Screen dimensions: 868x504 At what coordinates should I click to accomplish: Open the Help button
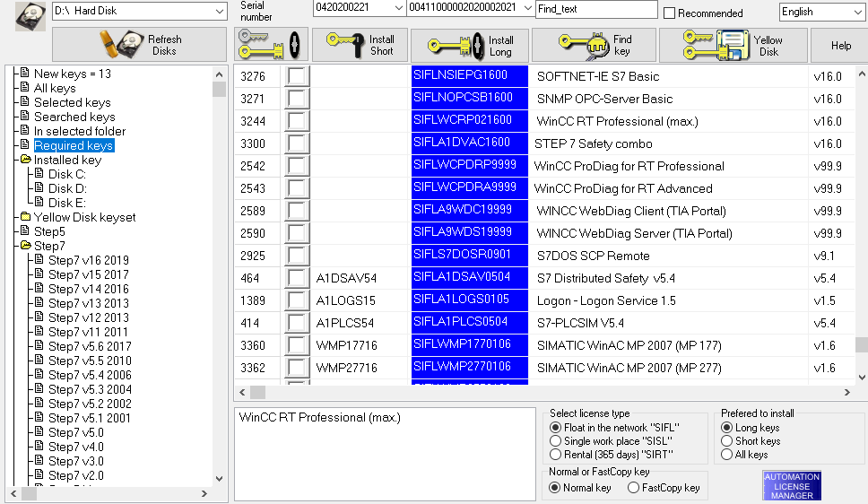click(840, 46)
